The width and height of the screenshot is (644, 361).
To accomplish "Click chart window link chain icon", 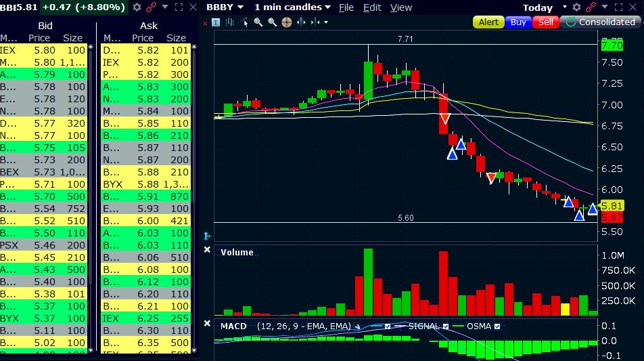I will [591, 7].
